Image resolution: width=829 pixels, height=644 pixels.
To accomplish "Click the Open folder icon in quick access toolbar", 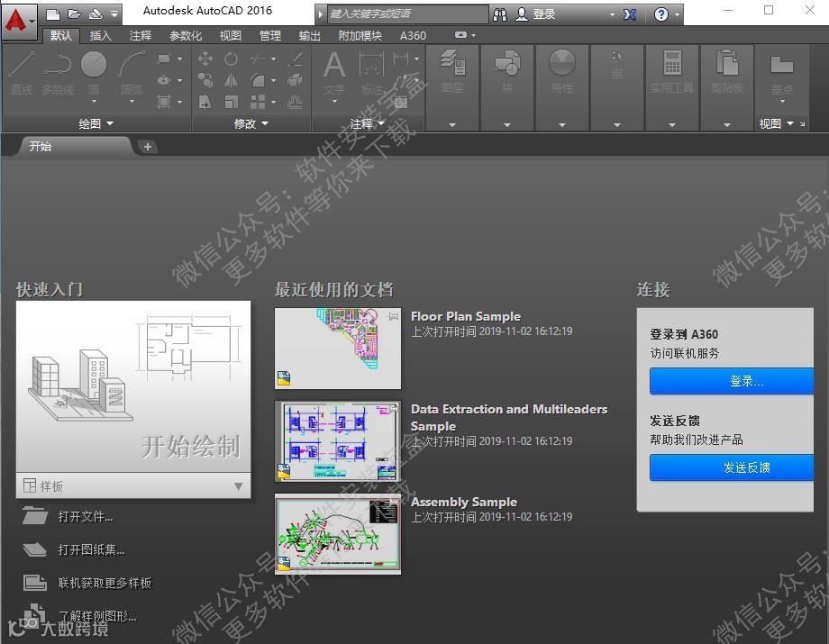I will [x=75, y=14].
